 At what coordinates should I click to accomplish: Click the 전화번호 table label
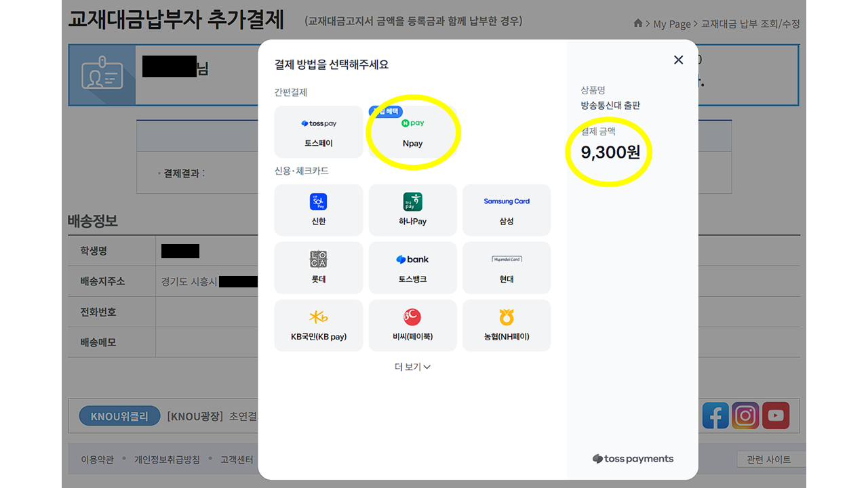[x=98, y=312]
